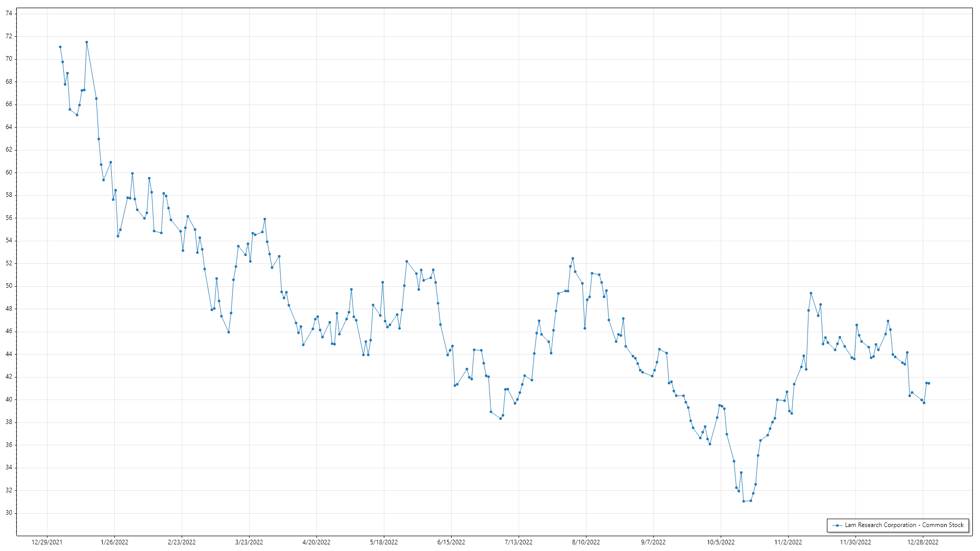Click the 40 y-axis tick label

tap(9, 399)
